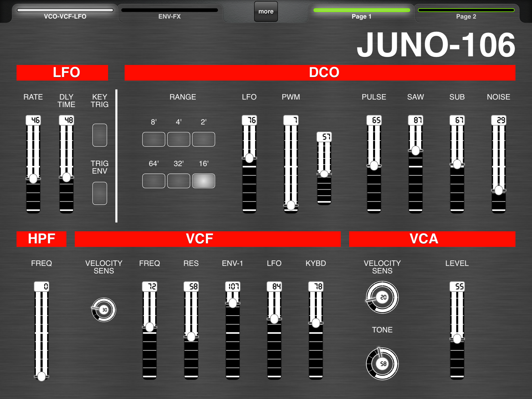The width and height of the screenshot is (532, 399).
Task: Click the short slider handle showing 57
Action: (324, 174)
